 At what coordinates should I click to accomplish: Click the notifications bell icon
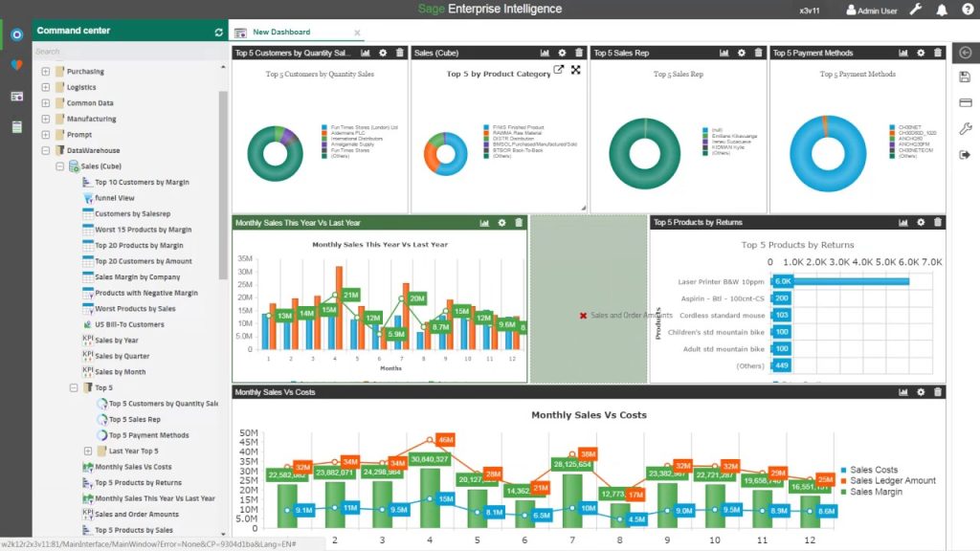click(941, 10)
